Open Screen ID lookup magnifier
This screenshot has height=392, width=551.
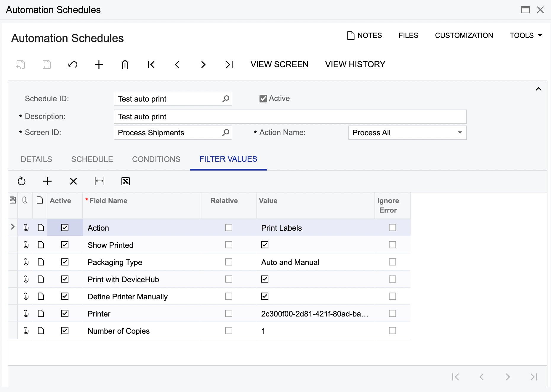226,133
